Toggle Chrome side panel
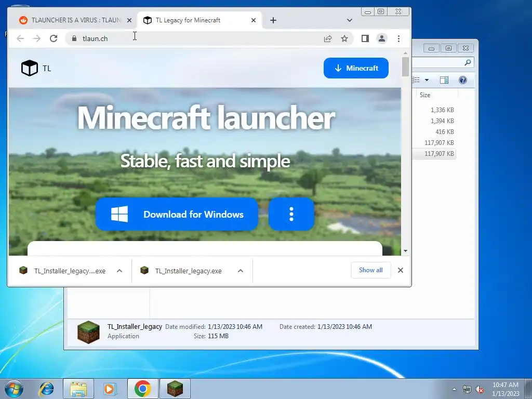 [365, 38]
